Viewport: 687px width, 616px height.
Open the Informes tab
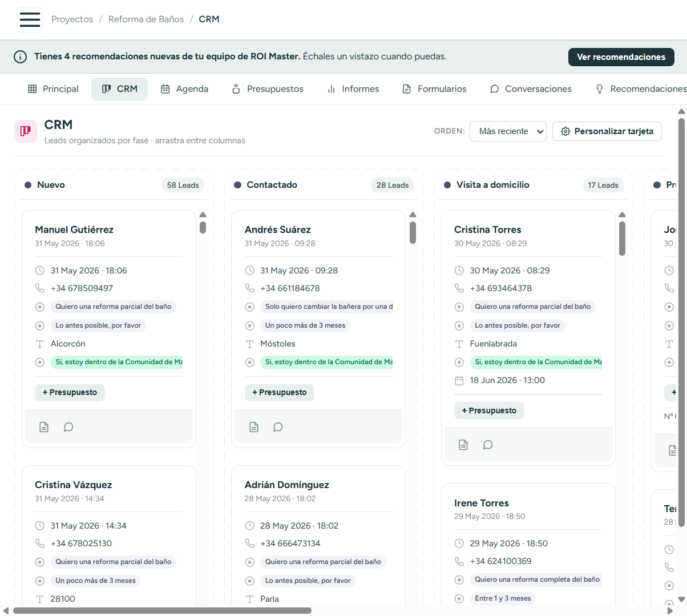pyautogui.click(x=353, y=89)
